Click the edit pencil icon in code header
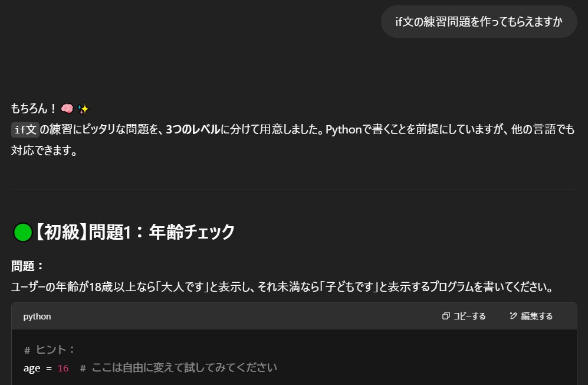Viewport: 588px width, 385px height. [x=513, y=316]
